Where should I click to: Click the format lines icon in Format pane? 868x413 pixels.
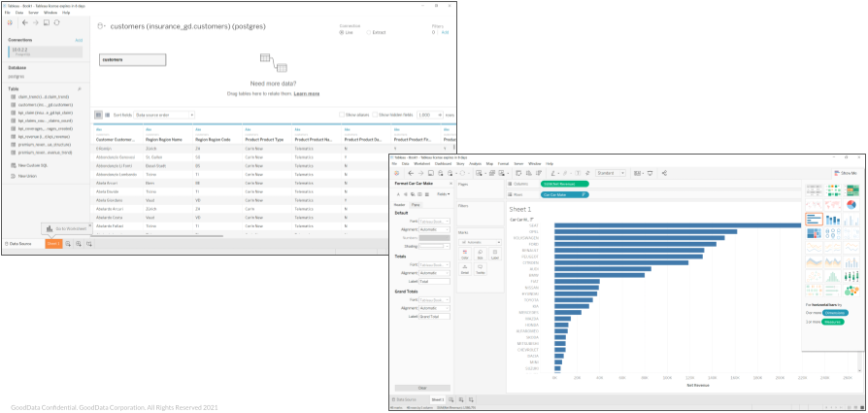(x=426, y=194)
